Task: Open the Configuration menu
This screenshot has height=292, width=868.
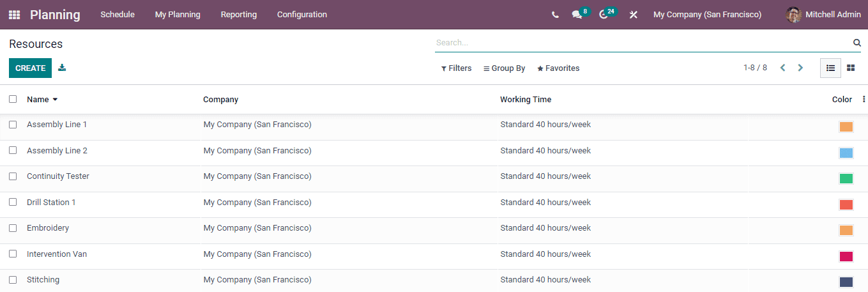Action: coord(302,15)
